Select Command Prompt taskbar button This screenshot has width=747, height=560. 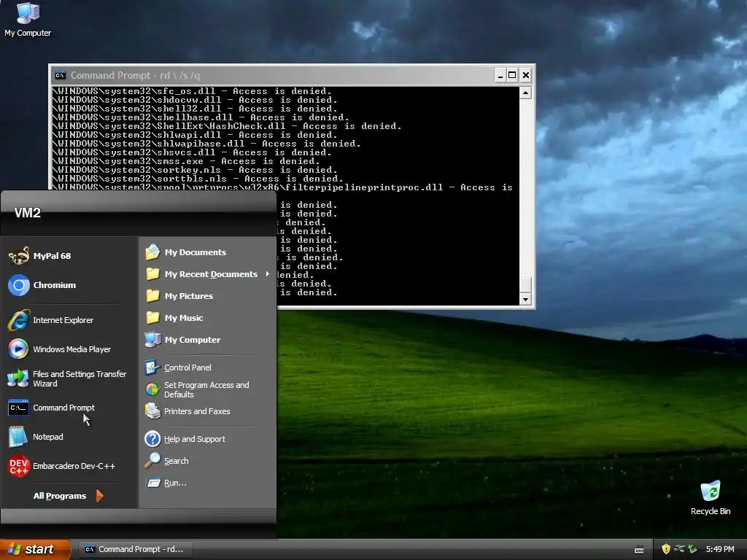[x=135, y=549]
